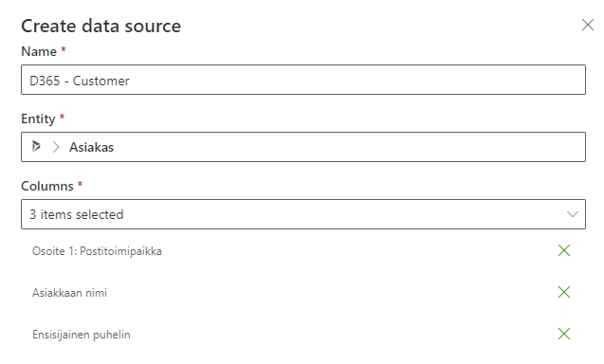Click the required asterisk next to Name
The height and width of the screenshot is (364, 604).
tap(64, 49)
